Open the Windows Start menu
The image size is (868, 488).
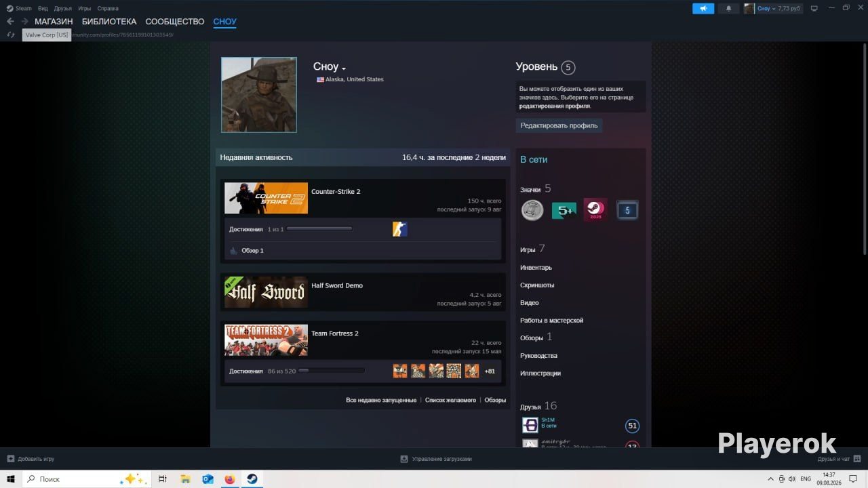11,479
